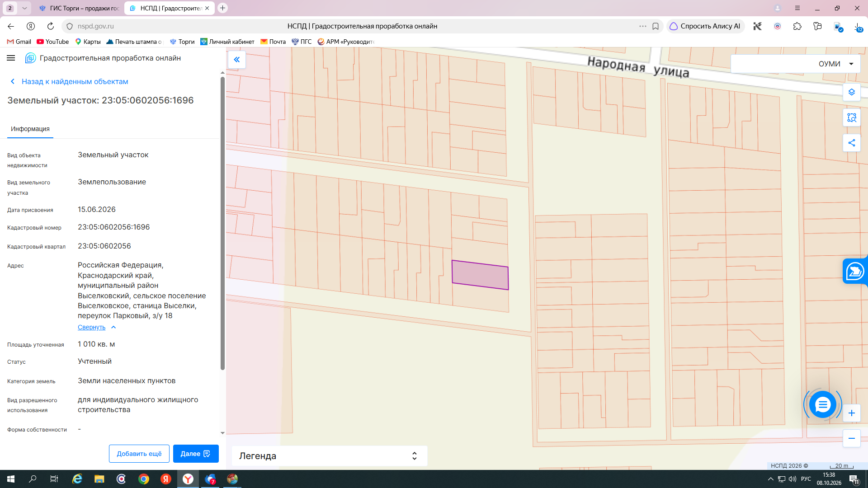The height and width of the screenshot is (488, 868).
Task: Click the Далее button
Action: [196, 454]
